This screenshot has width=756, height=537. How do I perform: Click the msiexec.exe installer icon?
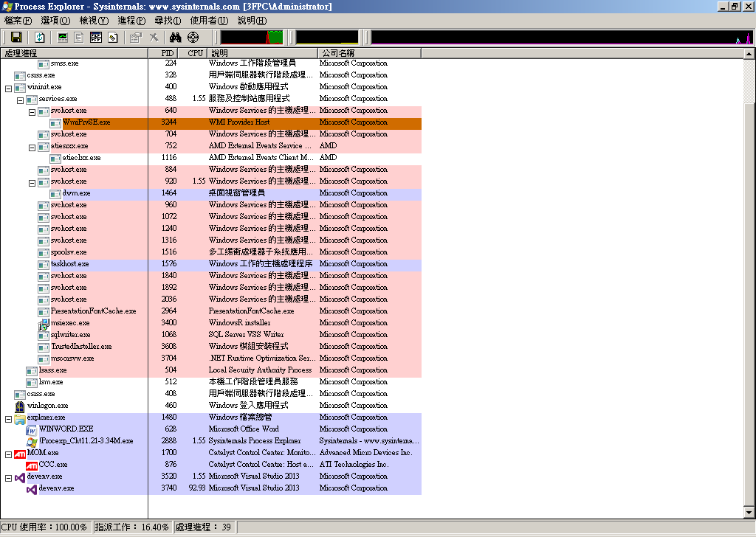44,324
